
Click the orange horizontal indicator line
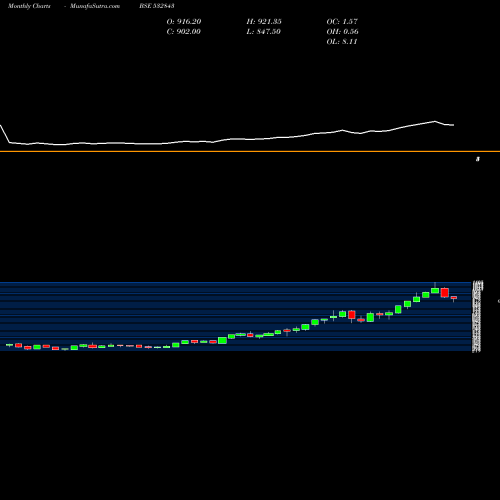pos(250,151)
